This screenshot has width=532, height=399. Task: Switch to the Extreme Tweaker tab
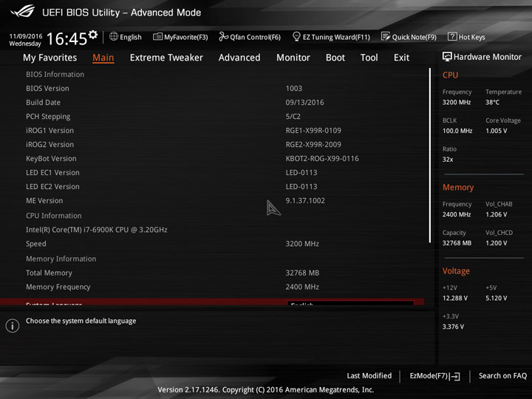coord(166,58)
